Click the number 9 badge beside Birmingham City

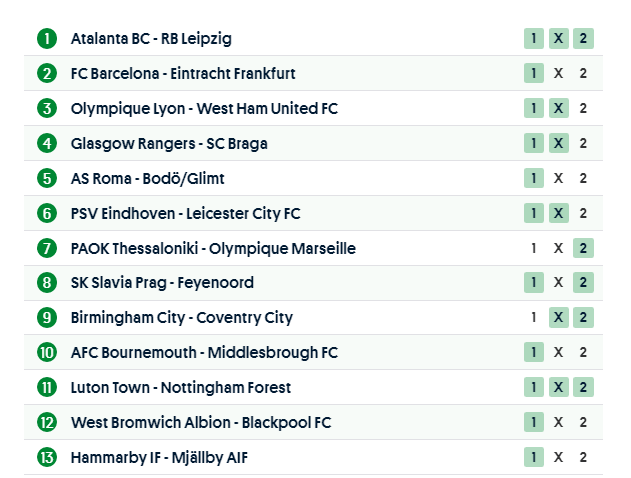click(47, 318)
